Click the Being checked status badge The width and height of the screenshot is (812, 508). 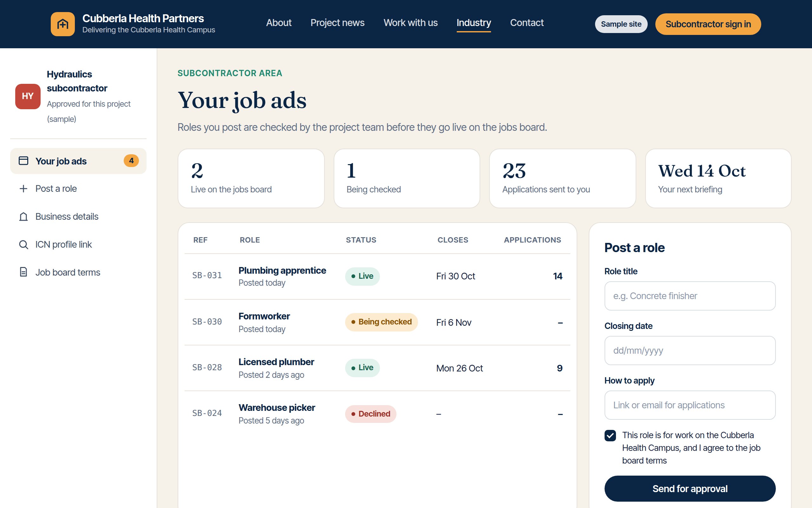pyautogui.click(x=382, y=322)
